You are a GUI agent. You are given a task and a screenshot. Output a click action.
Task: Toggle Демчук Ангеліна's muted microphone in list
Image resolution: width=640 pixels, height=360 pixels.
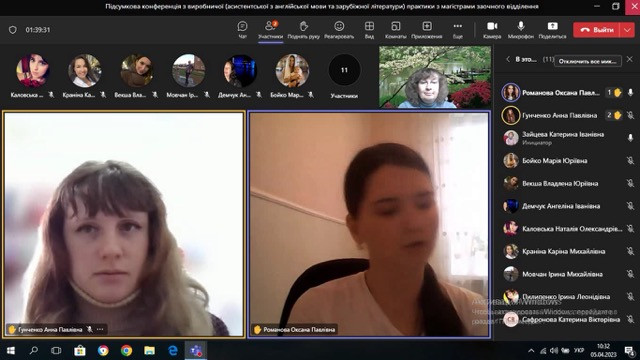click(631, 206)
